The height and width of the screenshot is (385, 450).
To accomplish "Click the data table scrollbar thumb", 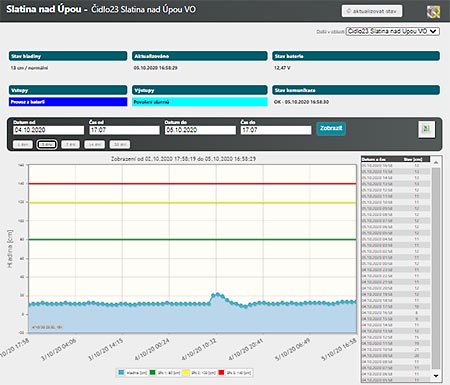I will coord(436,268).
